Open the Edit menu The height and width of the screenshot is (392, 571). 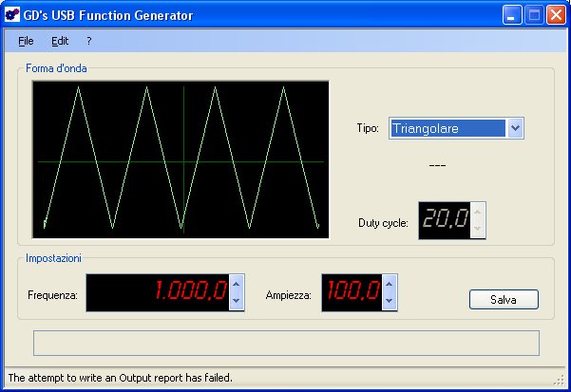pos(60,42)
